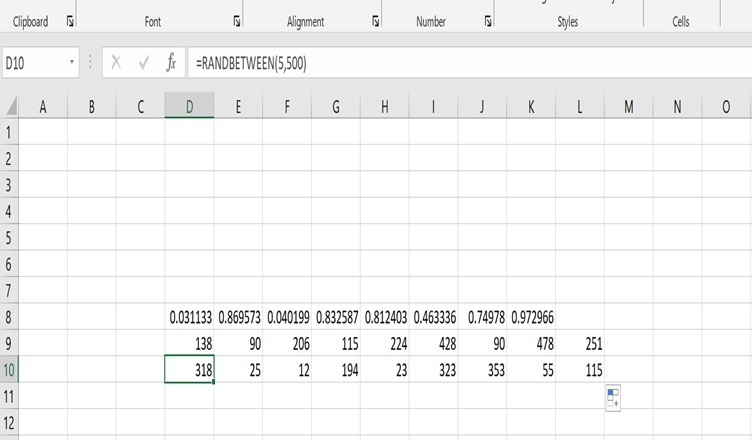Select column M header
Screen dimensions: 752x440
pos(629,107)
